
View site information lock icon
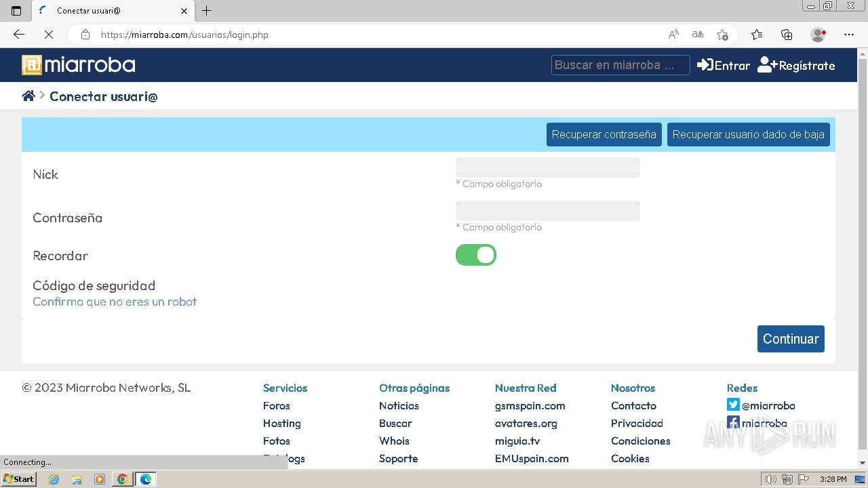[x=85, y=35]
